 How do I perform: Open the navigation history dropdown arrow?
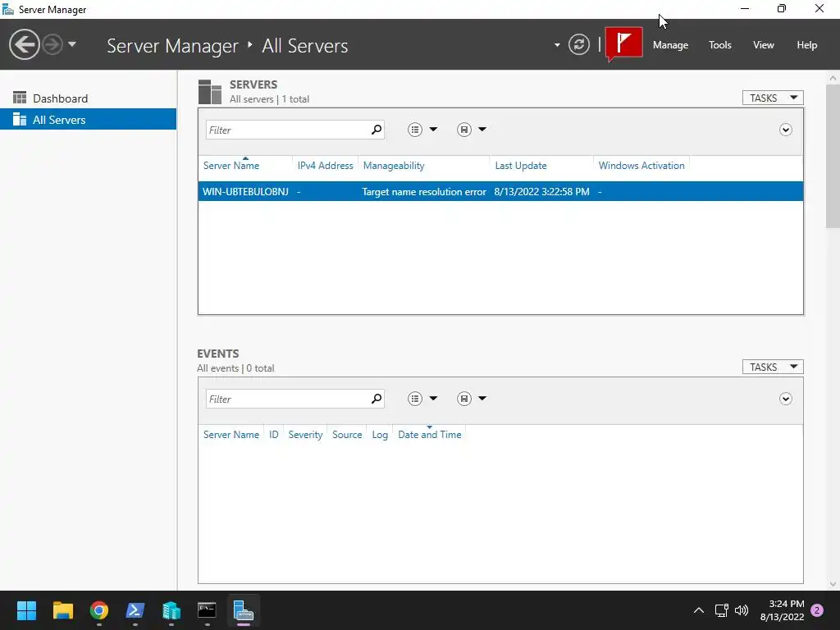tap(72, 44)
